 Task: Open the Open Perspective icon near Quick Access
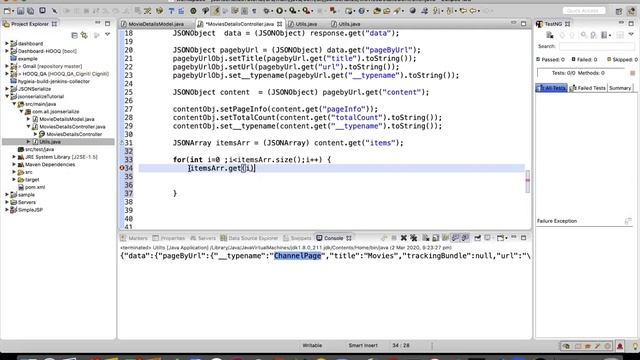[619, 11]
